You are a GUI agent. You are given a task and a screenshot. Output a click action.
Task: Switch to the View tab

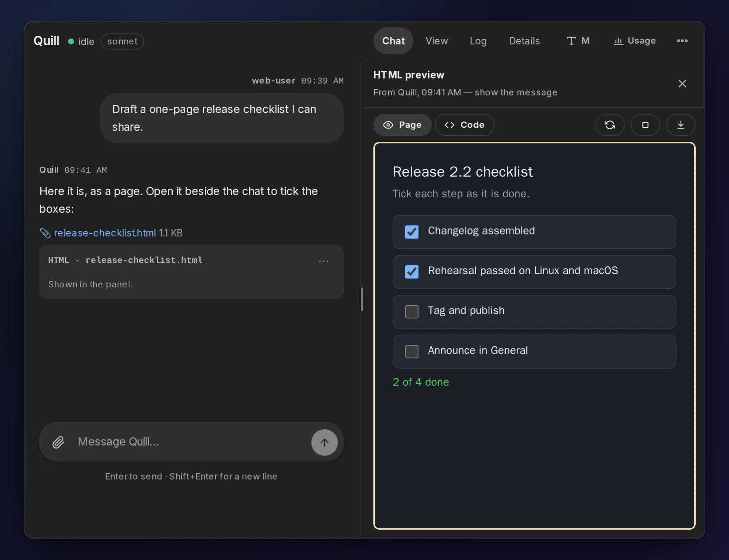tap(436, 41)
